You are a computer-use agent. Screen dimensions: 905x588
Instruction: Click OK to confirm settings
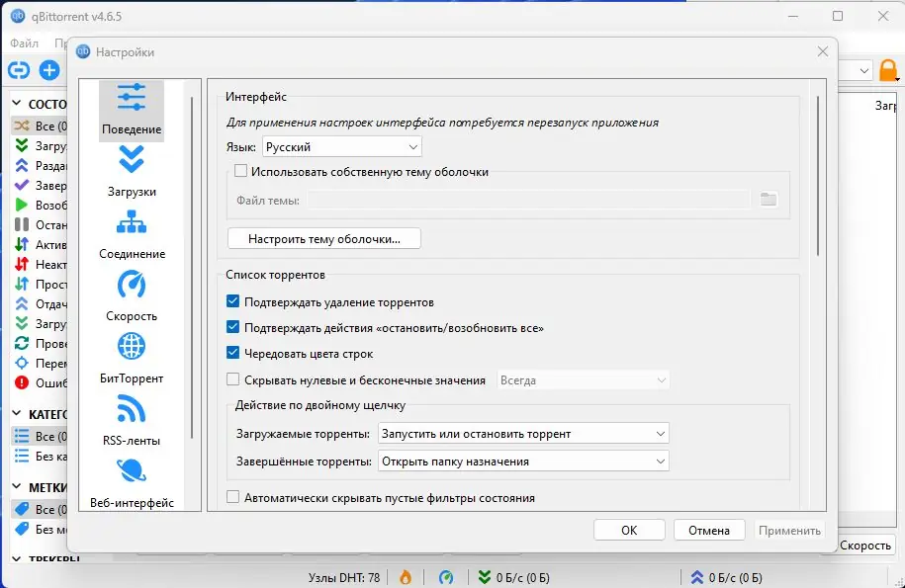(629, 530)
